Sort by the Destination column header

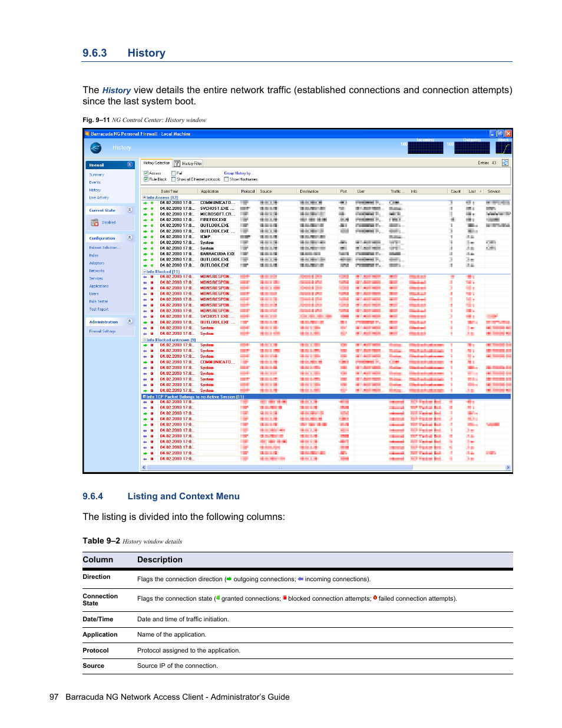318,191
